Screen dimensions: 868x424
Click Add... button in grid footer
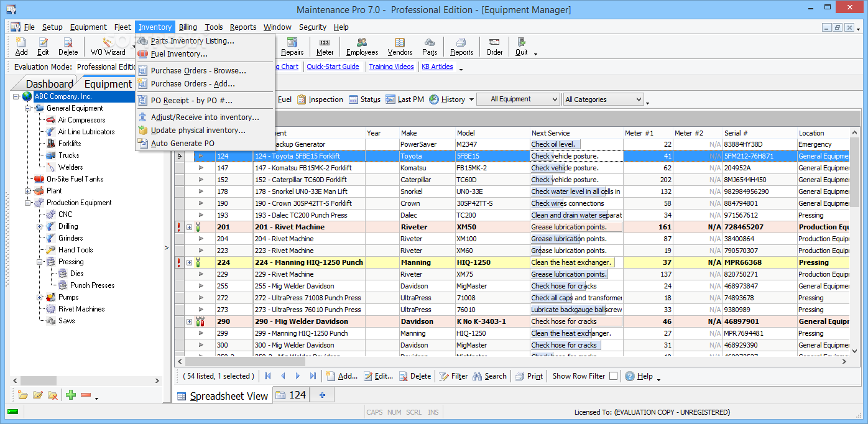pos(341,376)
